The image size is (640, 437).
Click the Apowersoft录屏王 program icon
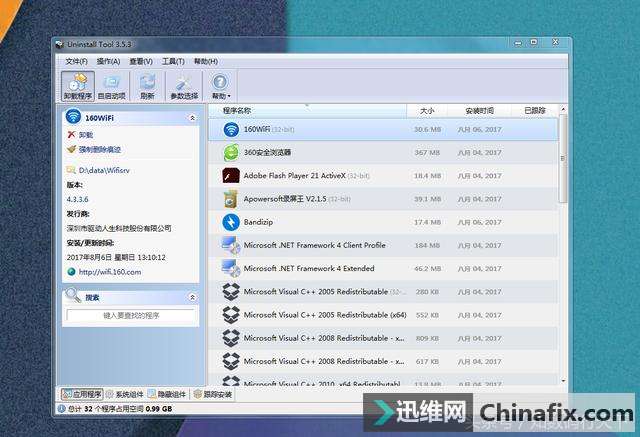click(231, 199)
